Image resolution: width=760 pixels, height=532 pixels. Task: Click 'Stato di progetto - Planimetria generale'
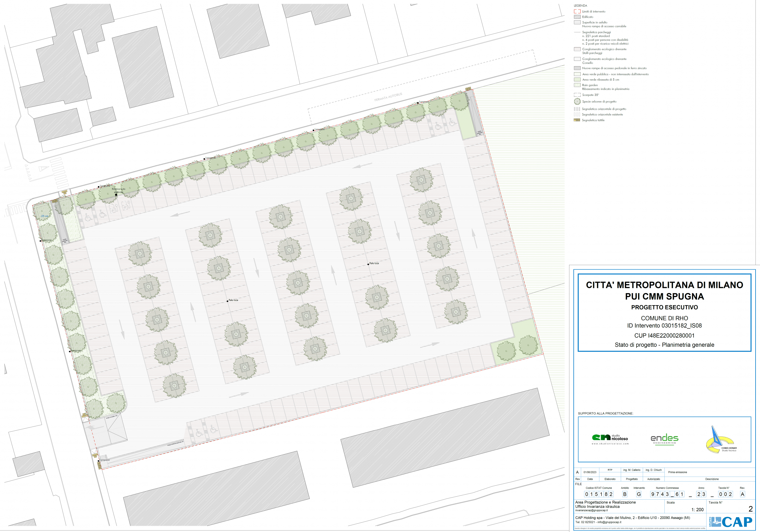point(664,345)
